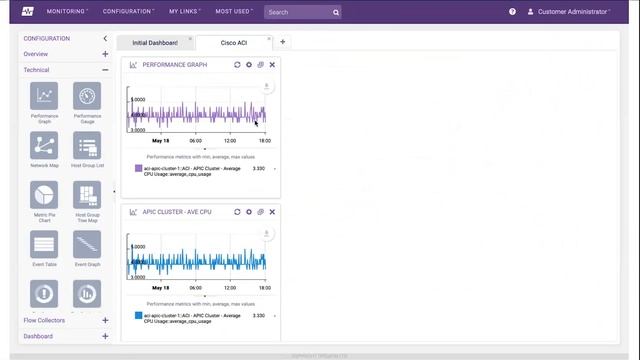This screenshot has width=640, height=360.
Task: Select the bar chart circle dashlet icon
Action: pos(87,293)
